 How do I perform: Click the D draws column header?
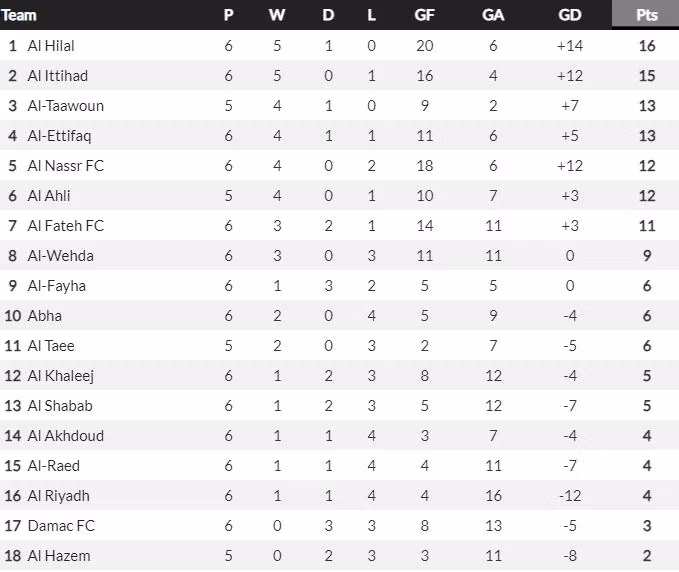(329, 15)
